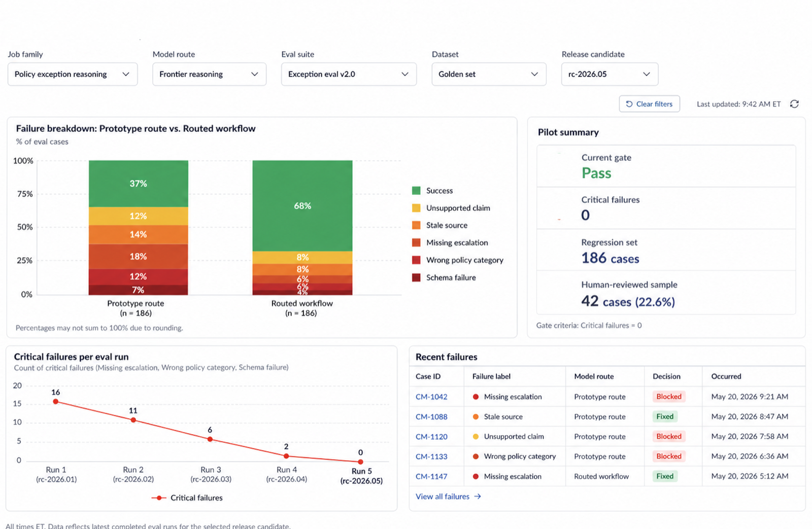Click the 7% segment in the Prototype route bar
This screenshot has height=529, width=812.
tap(139, 290)
